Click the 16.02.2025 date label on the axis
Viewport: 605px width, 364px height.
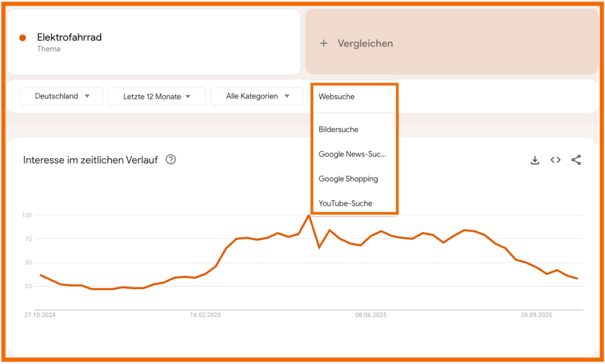[205, 315]
